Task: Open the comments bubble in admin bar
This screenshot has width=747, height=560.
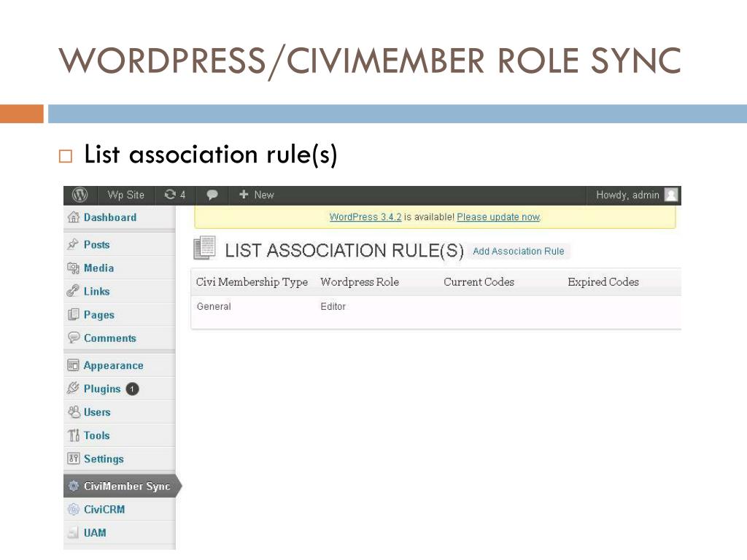Action: point(212,195)
